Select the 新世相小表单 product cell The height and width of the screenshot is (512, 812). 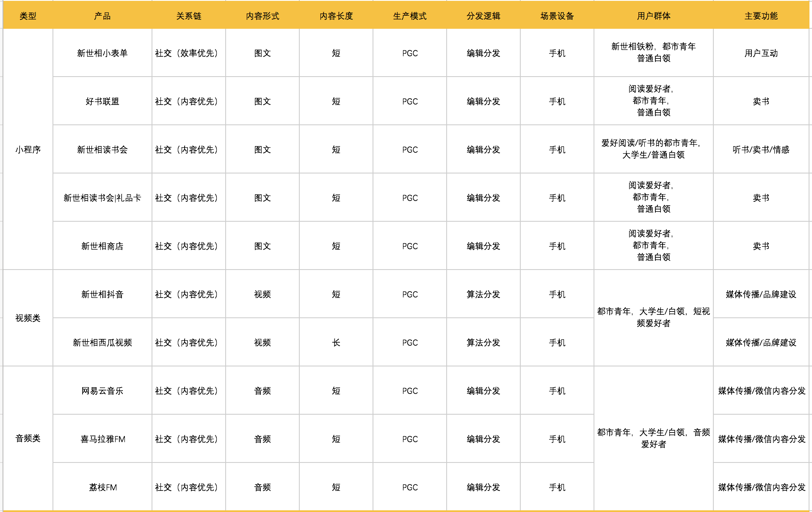[102, 53]
